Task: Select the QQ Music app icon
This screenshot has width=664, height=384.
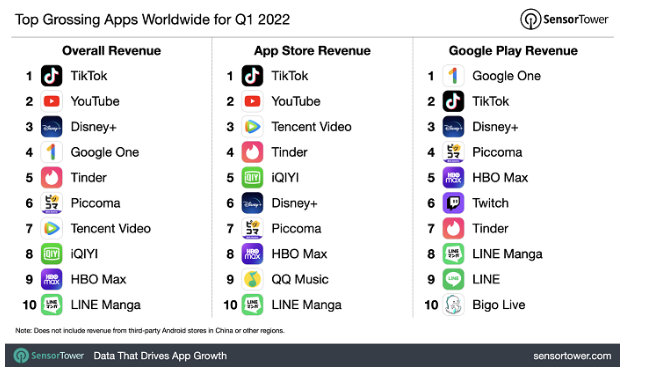Action: (252, 279)
